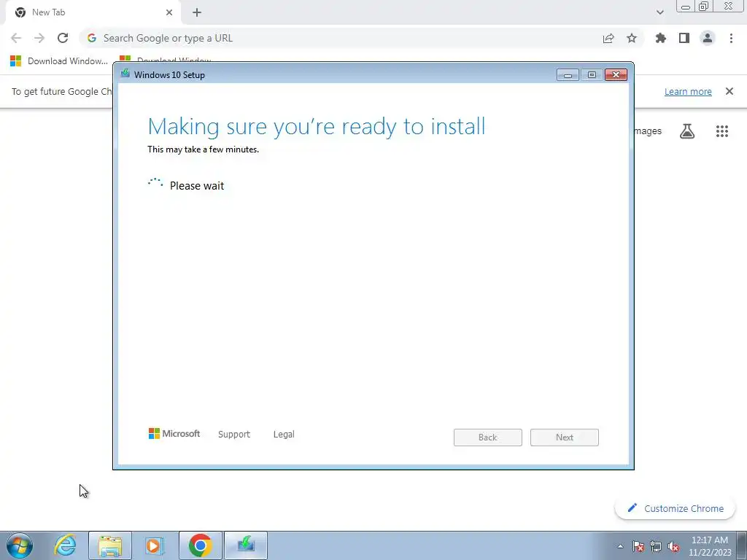The height and width of the screenshot is (560, 747).
Task: Click Customize Chrome button
Action: point(676,508)
